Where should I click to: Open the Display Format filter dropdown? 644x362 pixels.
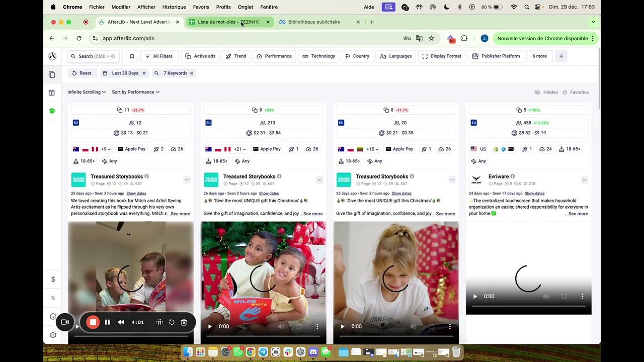[442, 56]
